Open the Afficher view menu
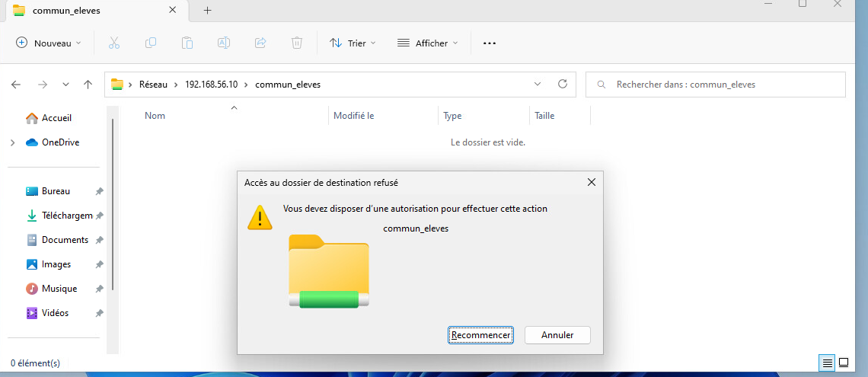This screenshot has height=377, width=868. point(428,43)
